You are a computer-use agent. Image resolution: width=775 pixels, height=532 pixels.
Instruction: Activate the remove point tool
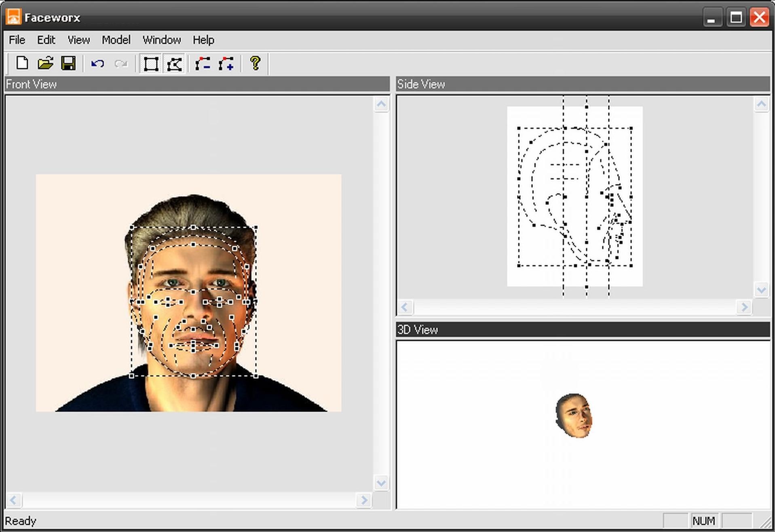pyautogui.click(x=203, y=63)
